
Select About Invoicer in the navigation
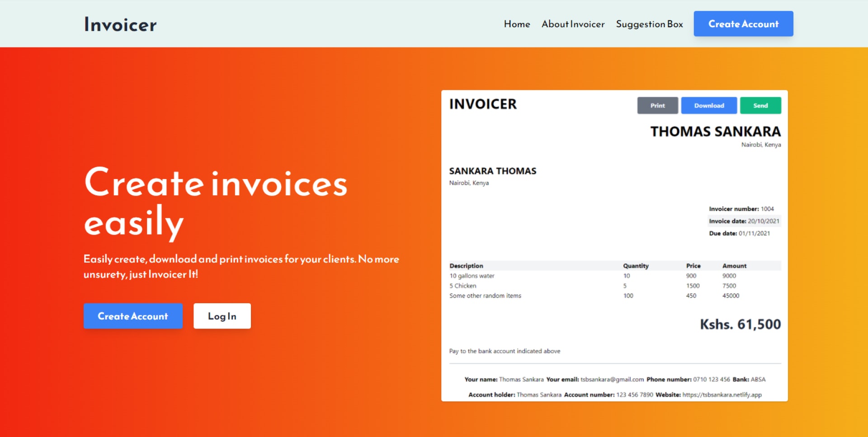tap(573, 24)
